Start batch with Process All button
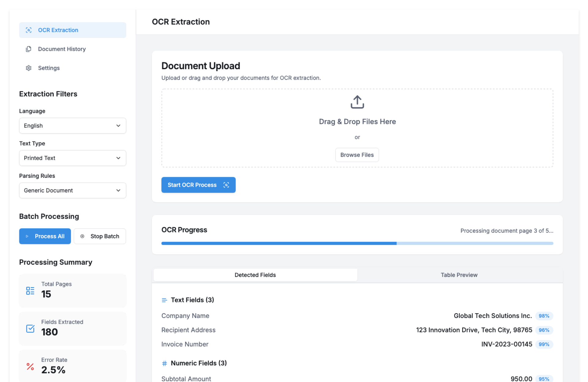This screenshot has width=588, height=382. (x=45, y=236)
